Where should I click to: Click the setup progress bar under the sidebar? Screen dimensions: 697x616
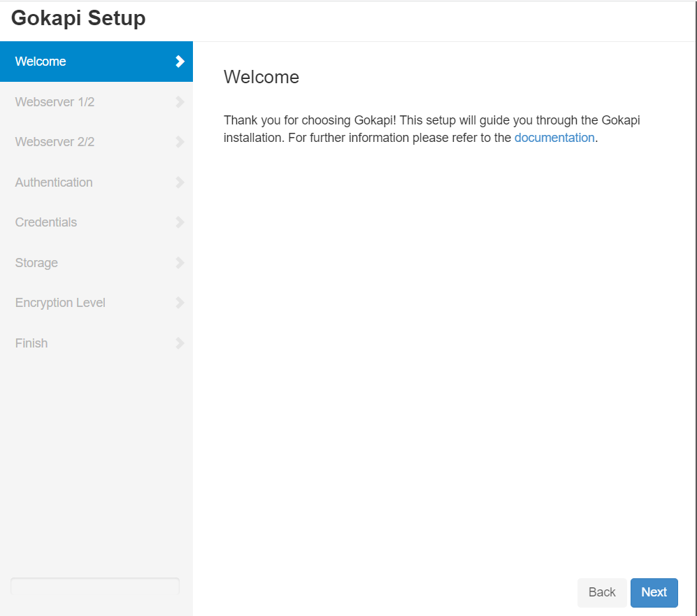click(95, 586)
